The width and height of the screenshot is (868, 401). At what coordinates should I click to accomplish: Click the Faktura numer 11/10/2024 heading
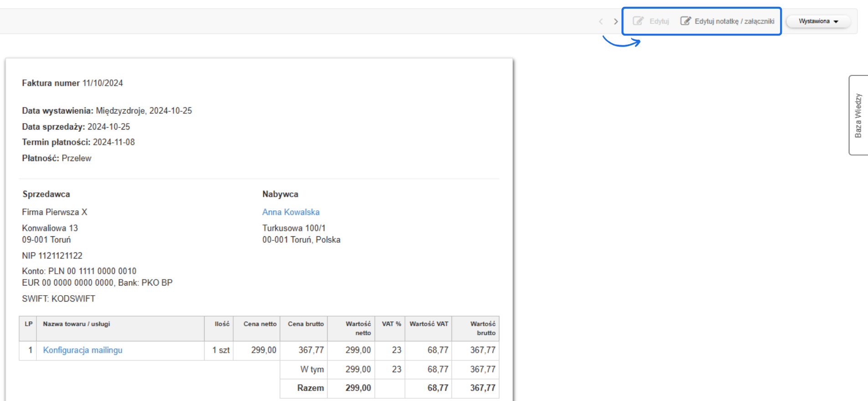[x=72, y=83]
